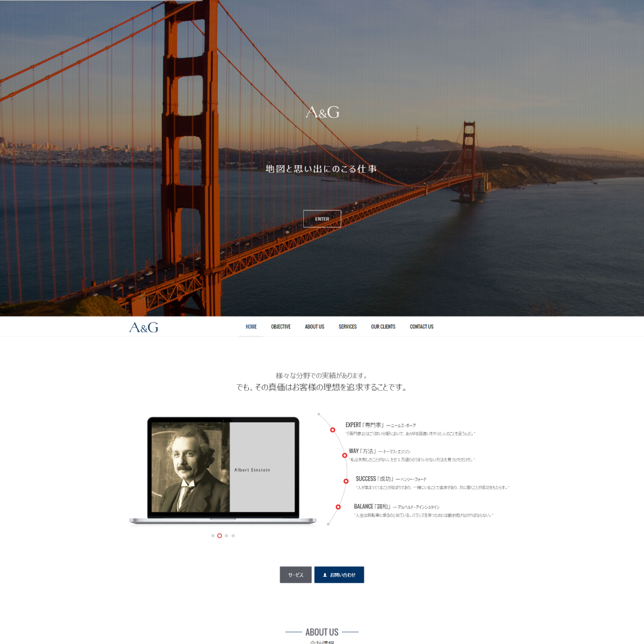The height and width of the screenshot is (644, 644).
Task: Click the gray サービス button
Action: tap(296, 575)
